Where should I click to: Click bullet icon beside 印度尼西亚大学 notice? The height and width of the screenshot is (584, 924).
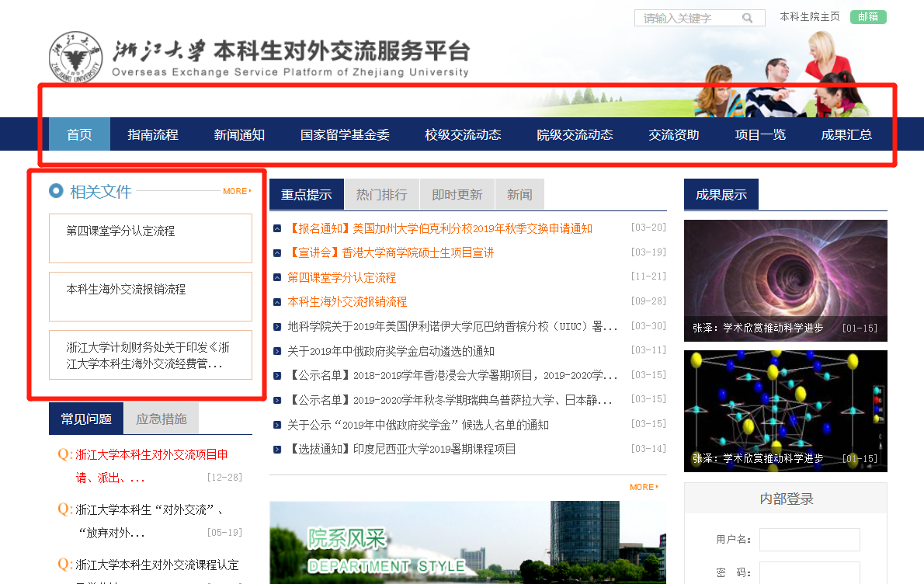(278, 450)
